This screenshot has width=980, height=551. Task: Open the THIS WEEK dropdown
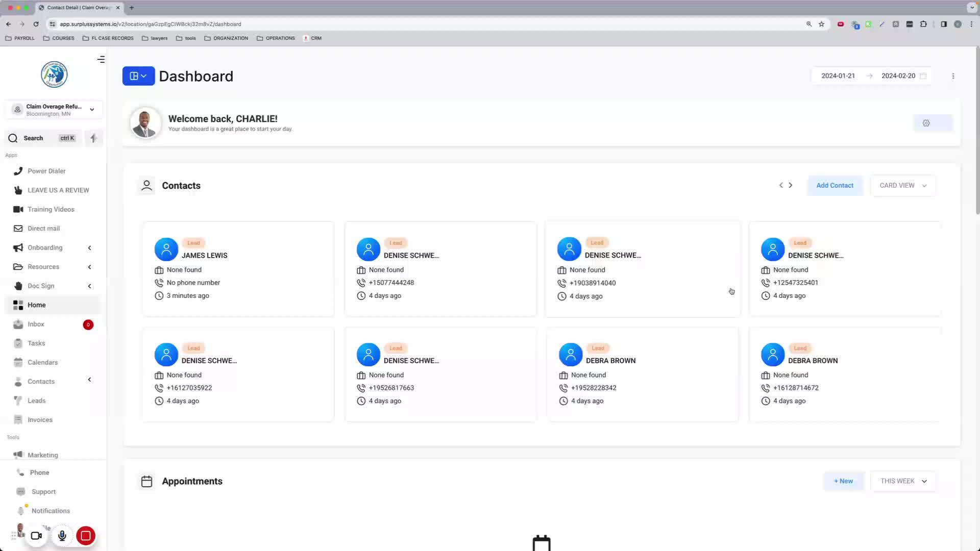[x=902, y=481]
